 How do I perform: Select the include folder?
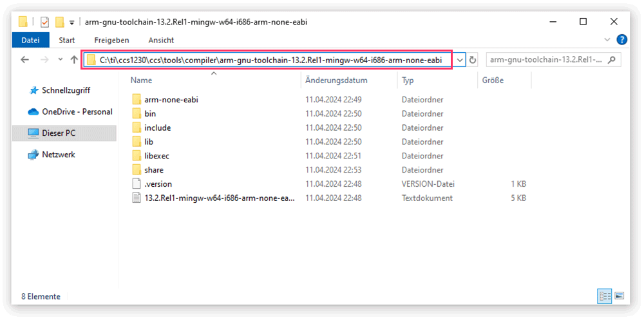(157, 128)
